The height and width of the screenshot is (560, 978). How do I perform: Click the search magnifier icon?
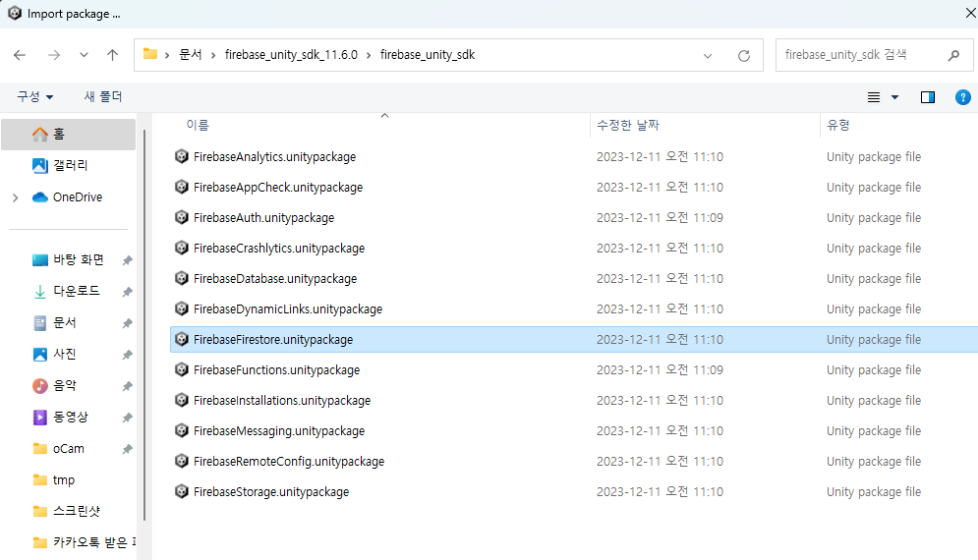pos(953,55)
